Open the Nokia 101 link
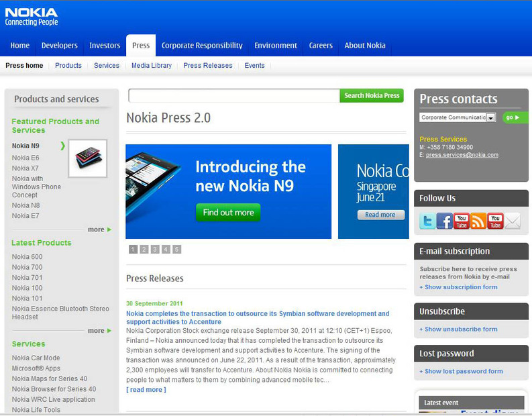 pos(27,299)
